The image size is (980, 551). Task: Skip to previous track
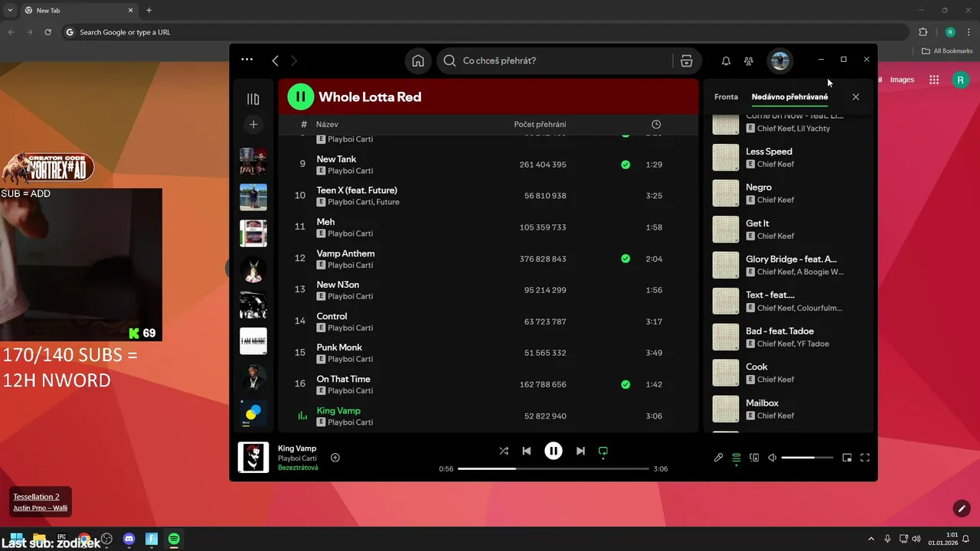527,451
